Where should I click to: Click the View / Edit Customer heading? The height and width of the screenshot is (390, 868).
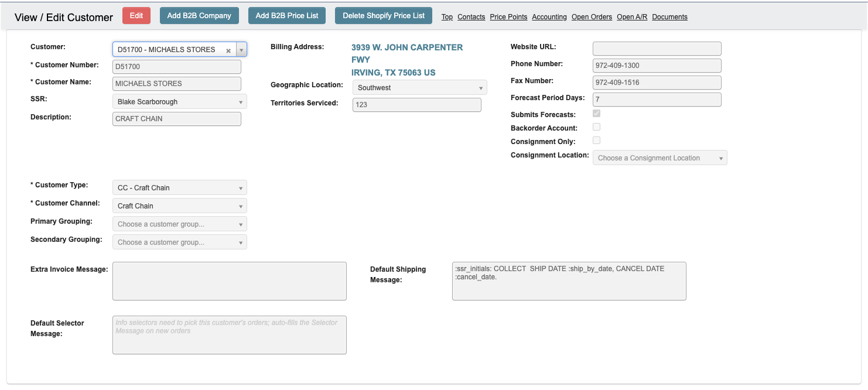coord(64,18)
